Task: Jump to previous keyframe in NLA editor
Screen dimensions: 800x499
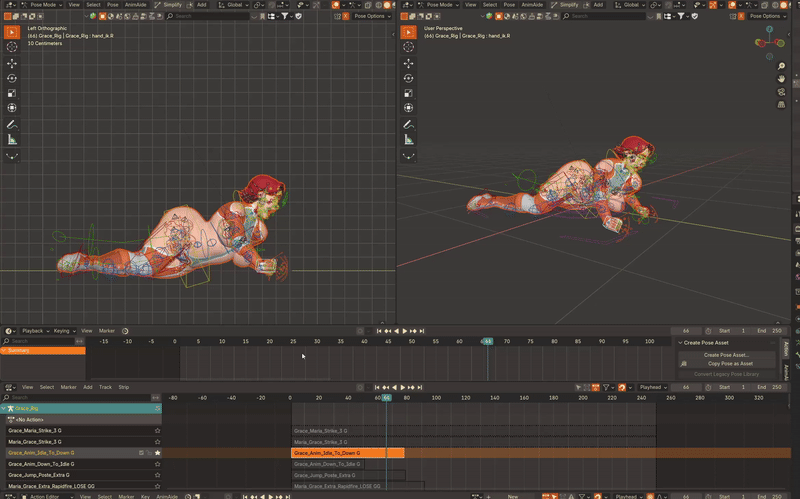Action: click(386, 387)
